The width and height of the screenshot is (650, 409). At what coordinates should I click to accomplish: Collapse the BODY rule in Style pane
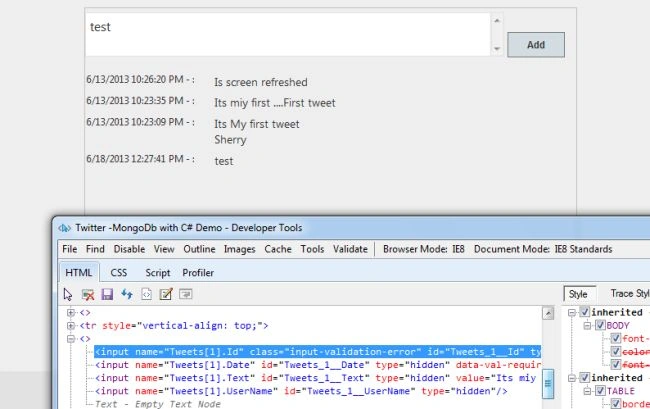pyautogui.click(x=587, y=326)
